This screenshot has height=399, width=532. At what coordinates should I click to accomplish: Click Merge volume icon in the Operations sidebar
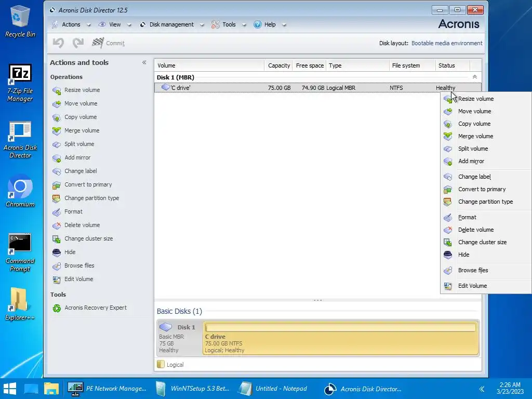[57, 130]
